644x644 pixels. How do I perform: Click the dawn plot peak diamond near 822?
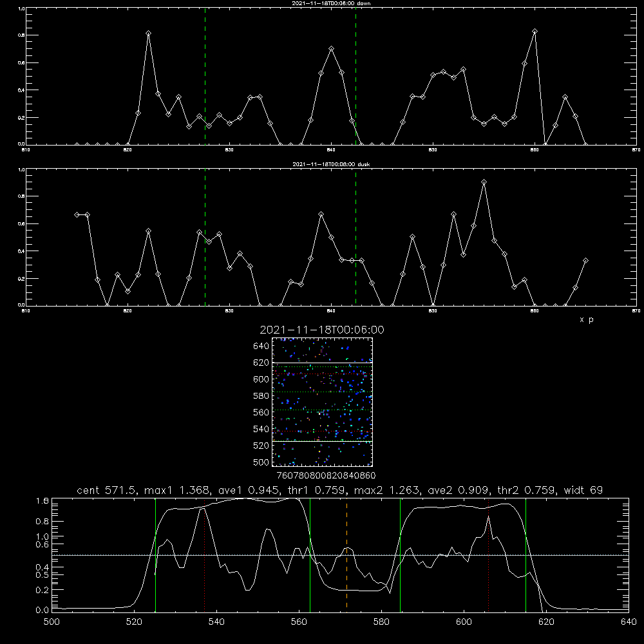coord(148,33)
